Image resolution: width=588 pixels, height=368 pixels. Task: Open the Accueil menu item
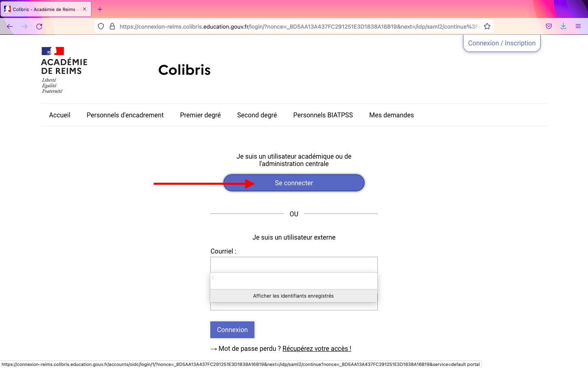pyautogui.click(x=60, y=115)
